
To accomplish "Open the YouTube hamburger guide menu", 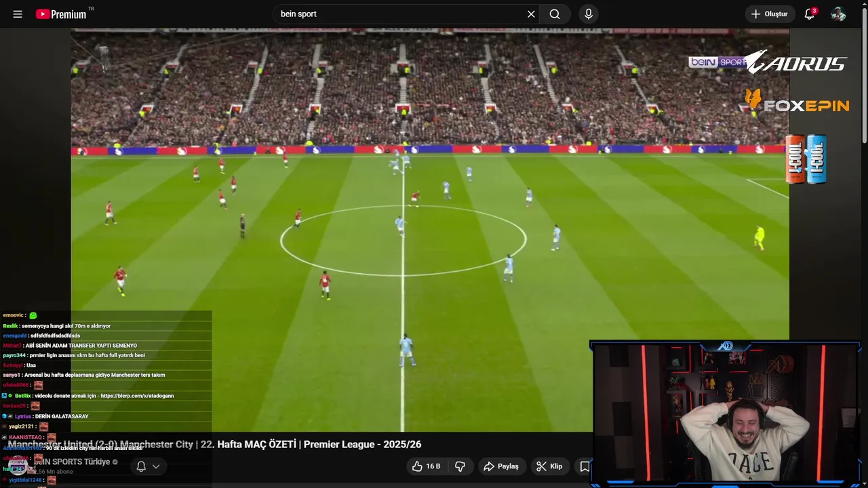I will pos(18,14).
